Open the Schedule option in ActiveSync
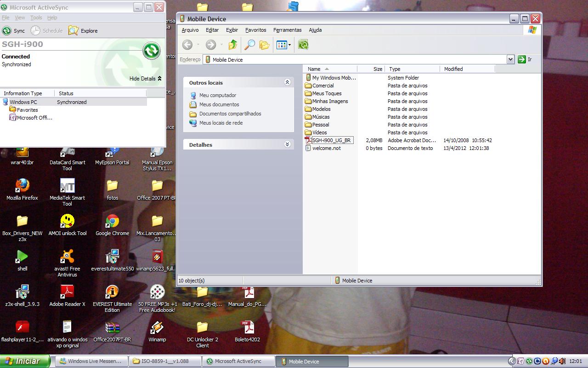Viewport: 588px width, 368px height. coord(47,31)
